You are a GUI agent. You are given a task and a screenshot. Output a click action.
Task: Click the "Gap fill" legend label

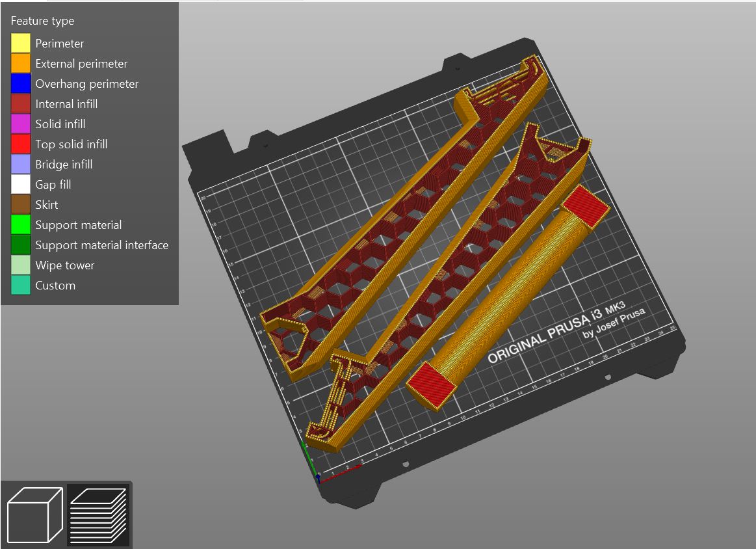pyautogui.click(x=53, y=184)
